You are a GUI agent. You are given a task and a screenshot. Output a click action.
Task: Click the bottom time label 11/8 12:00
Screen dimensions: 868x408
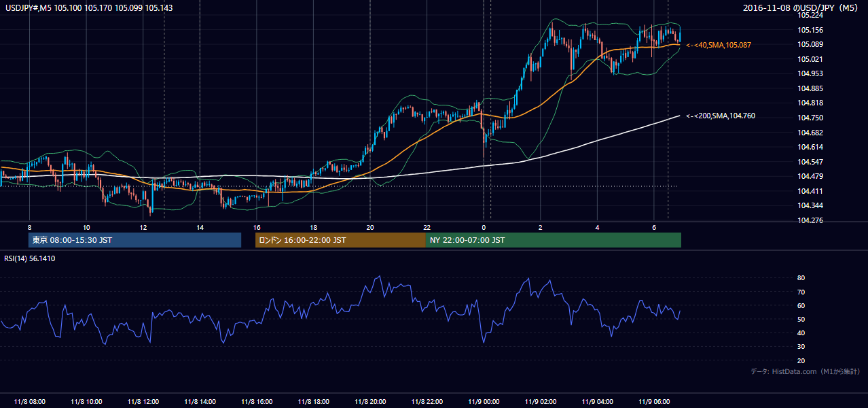point(143,402)
